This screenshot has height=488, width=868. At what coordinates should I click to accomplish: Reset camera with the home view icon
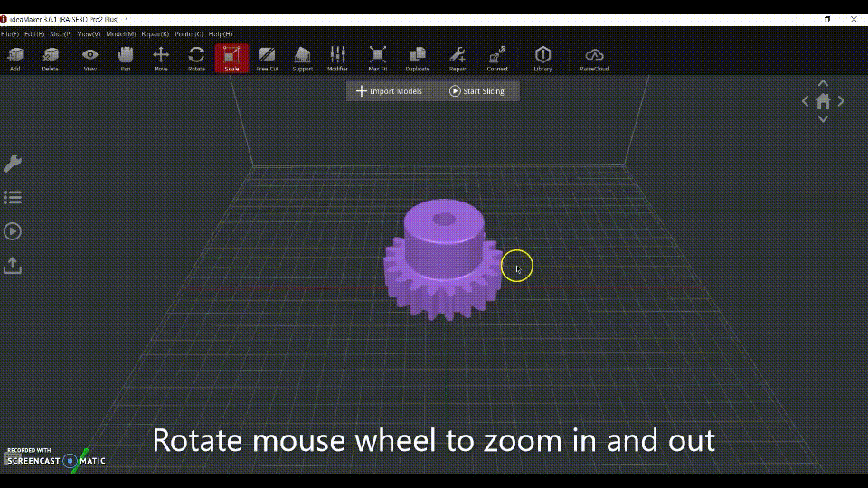coord(823,101)
